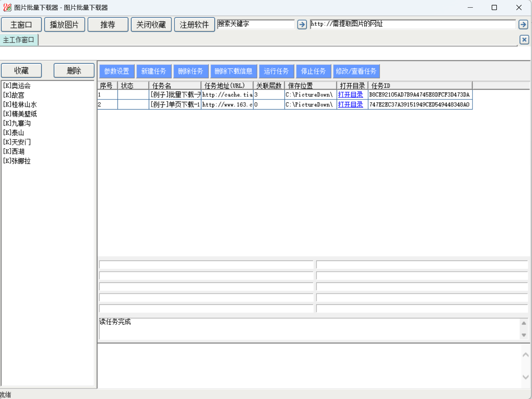This screenshot has width=532, height=399.
Task: Click the 播放图片 button
Action: coord(64,25)
